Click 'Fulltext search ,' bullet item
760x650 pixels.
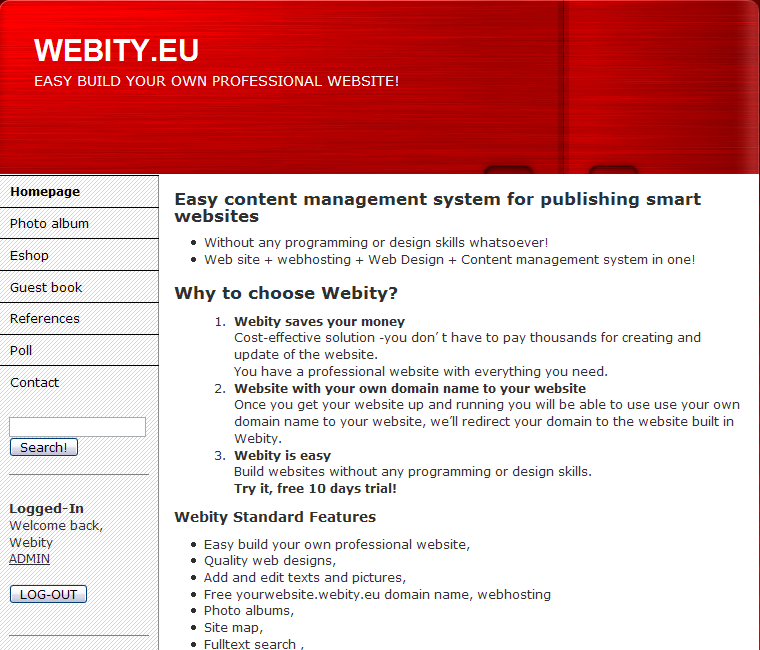point(253,644)
